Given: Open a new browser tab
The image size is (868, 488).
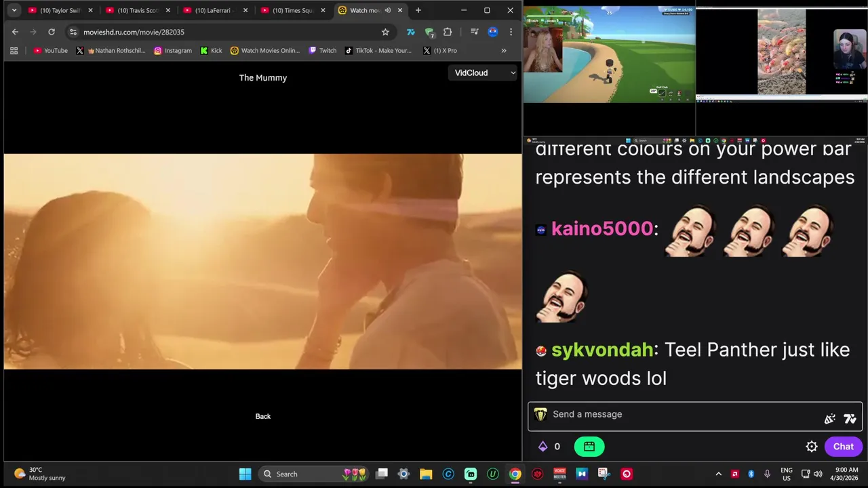Looking at the screenshot, I should (418, 10).
